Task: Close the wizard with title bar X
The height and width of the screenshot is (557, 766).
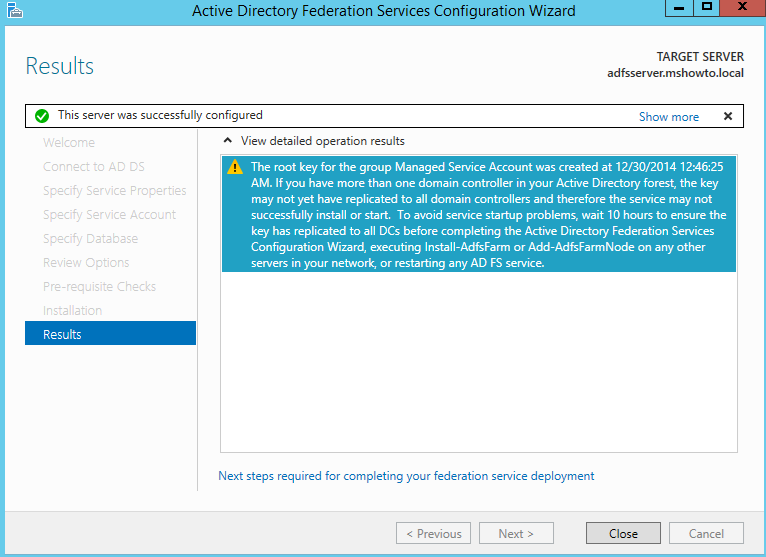Action: [x=742, y=7]
